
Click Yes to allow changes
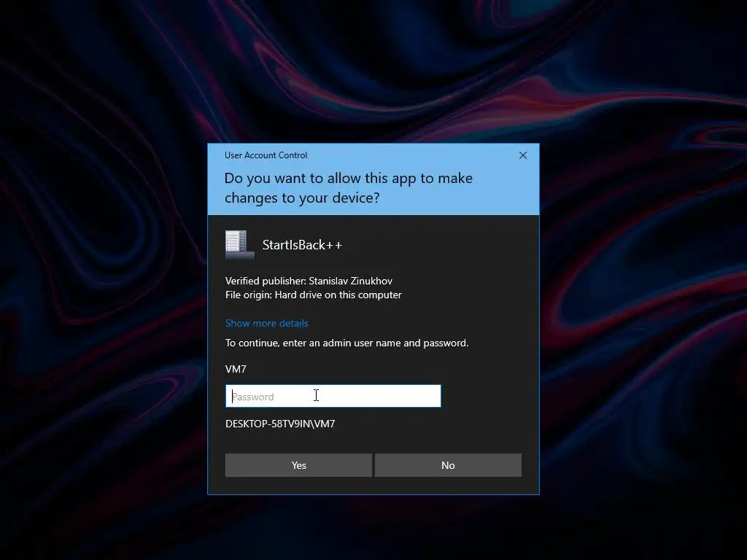[298, 465]
